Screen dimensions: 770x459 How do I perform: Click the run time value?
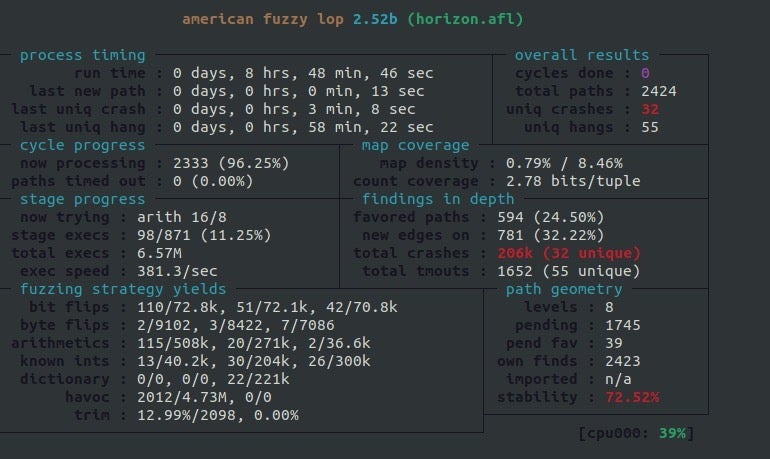[x=303, y=73]
